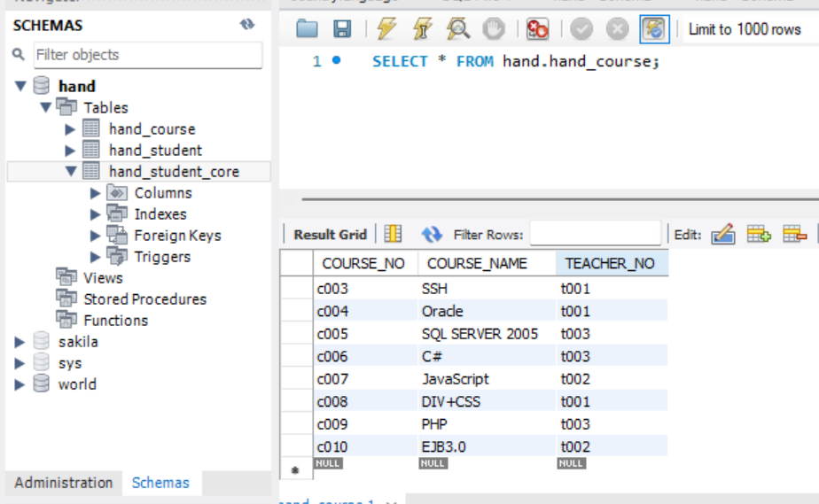Screen dimensions: 819x504
Task: Select the PHP cell
Action: tap(487, 424)
